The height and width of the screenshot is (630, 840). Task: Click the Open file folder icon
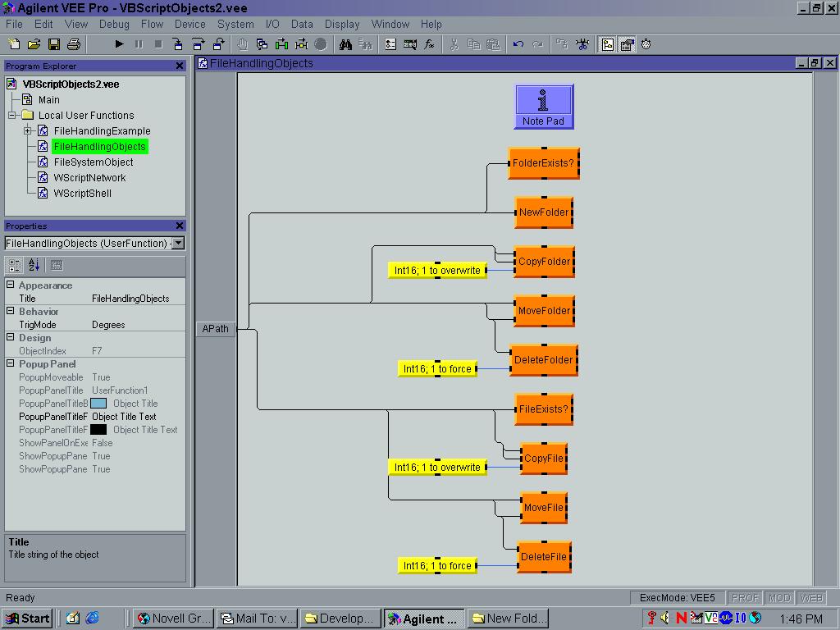coord(34,44)
